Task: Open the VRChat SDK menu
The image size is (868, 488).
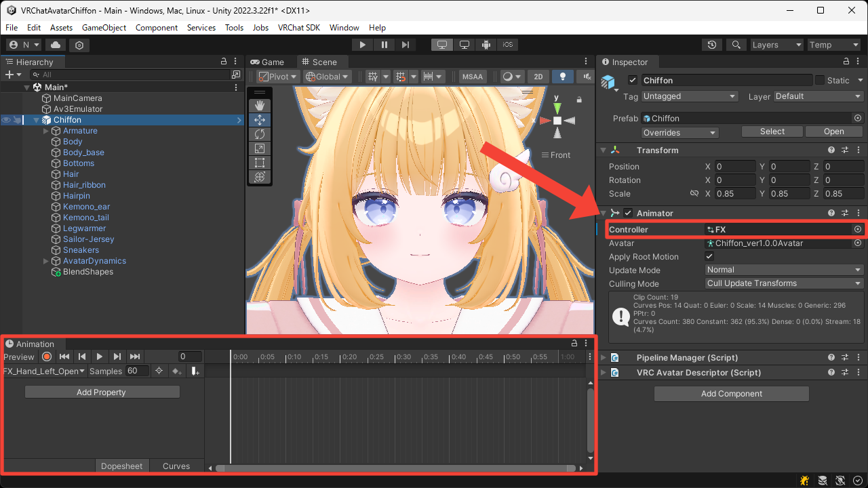Action: (298, 28)
